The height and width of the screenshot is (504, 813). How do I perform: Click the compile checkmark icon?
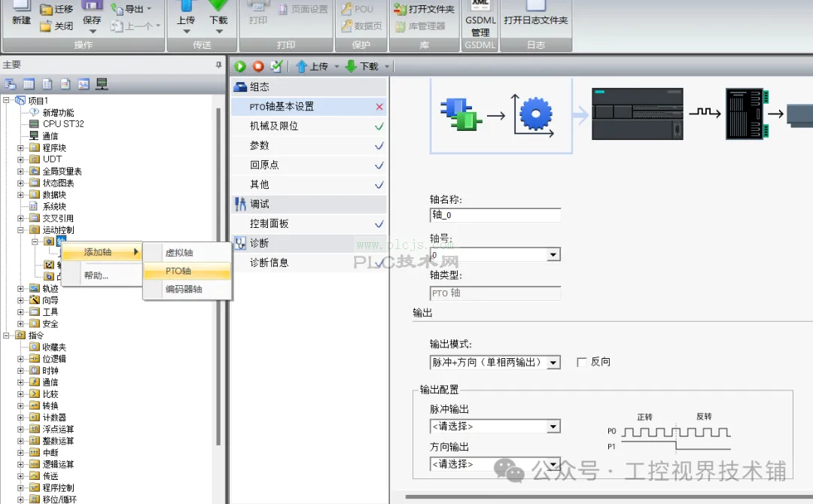point(276,66)
